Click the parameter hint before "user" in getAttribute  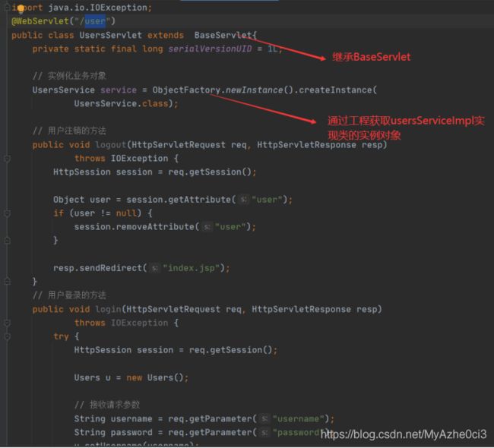point(243,200)
